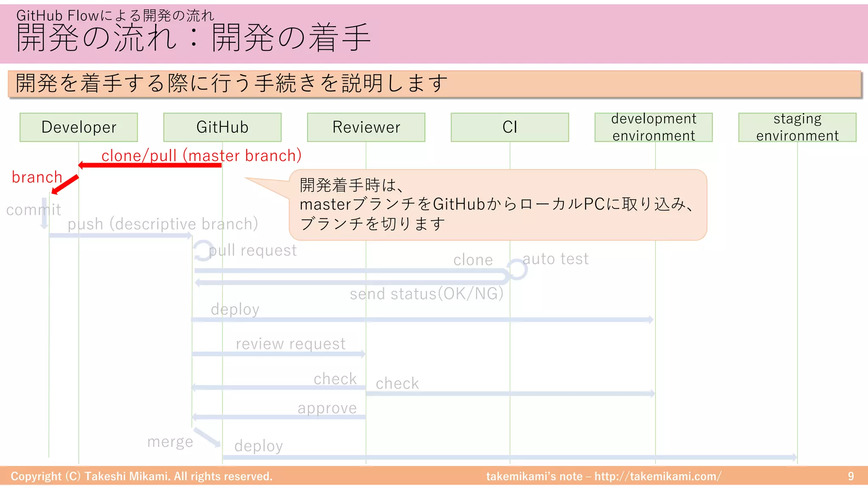Click the 'push (descriptive branch)' label
This screenshot has width=868, height=488.
[163, 224]
